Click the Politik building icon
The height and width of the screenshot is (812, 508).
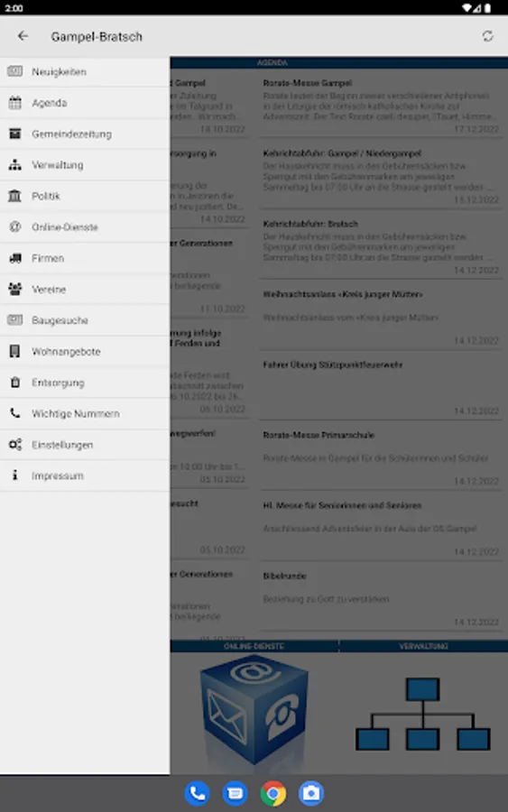15,196
